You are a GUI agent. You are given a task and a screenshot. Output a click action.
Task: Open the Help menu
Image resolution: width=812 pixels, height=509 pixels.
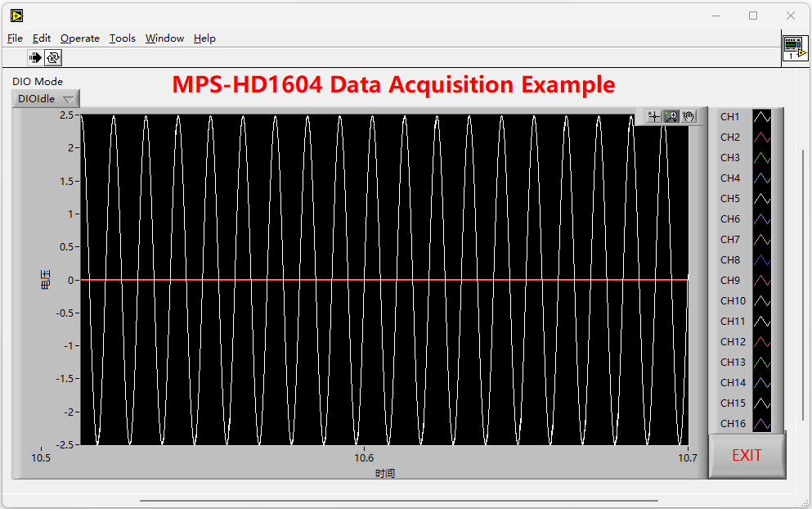point(204,38)
